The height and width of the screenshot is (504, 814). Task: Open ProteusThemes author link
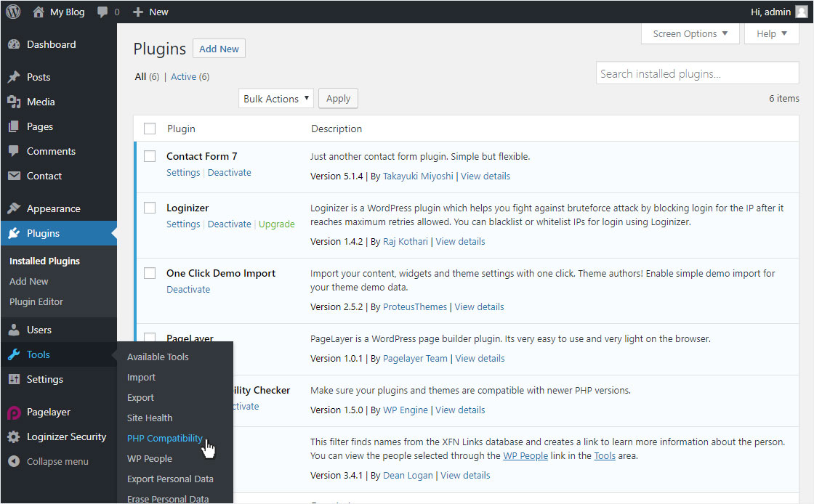415,307
